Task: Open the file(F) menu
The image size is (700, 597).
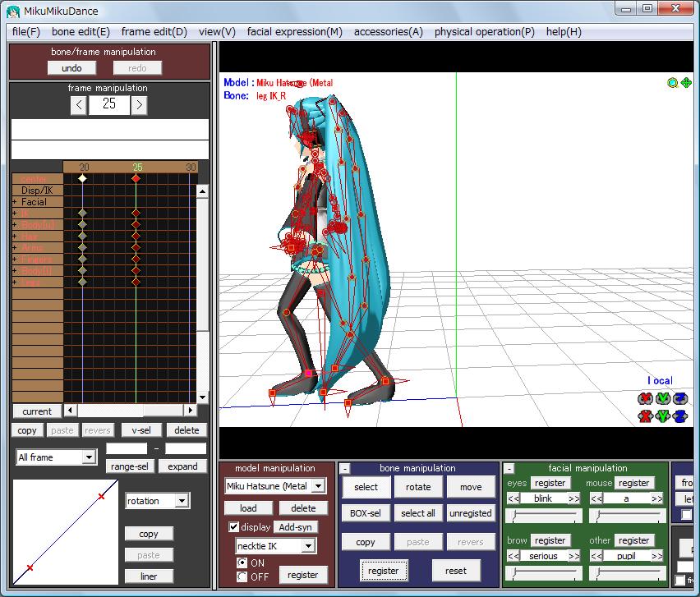Action: 26,32
